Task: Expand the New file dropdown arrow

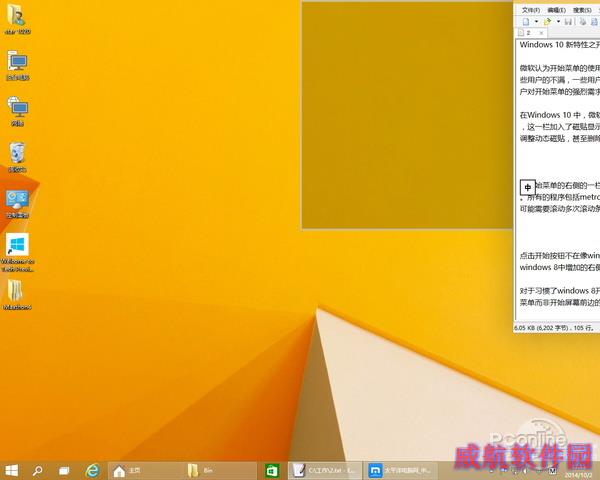Action: 535,21
